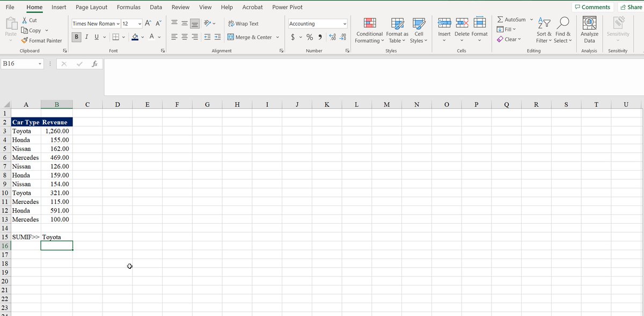Align cell text to the right

pos(195,37)
